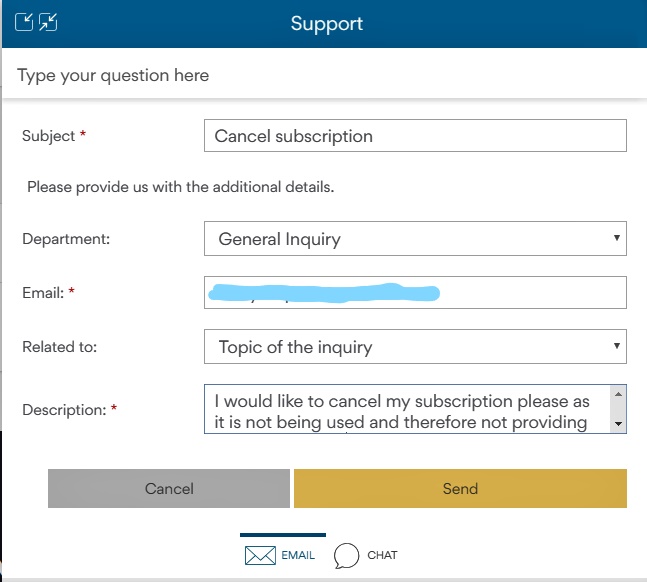Screen dimensions: 647x582
Task: Click the 'Email:' field label
Action: click(43, 293)
